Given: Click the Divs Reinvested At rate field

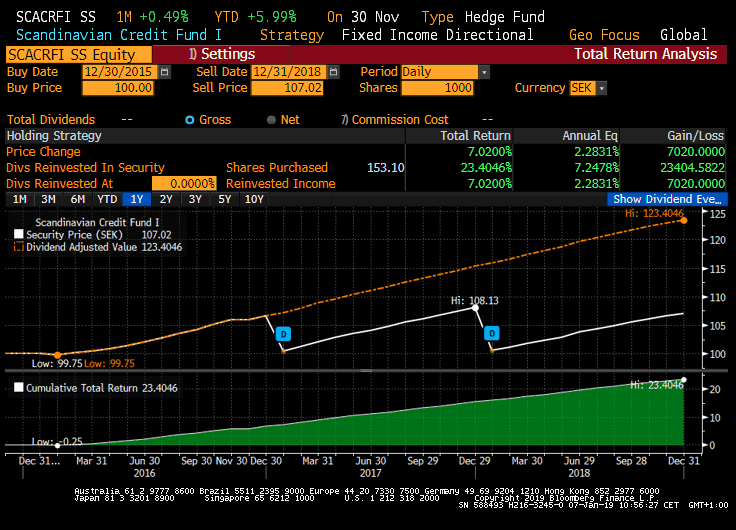Looking at the screenshot, I should tap(184, 183).
